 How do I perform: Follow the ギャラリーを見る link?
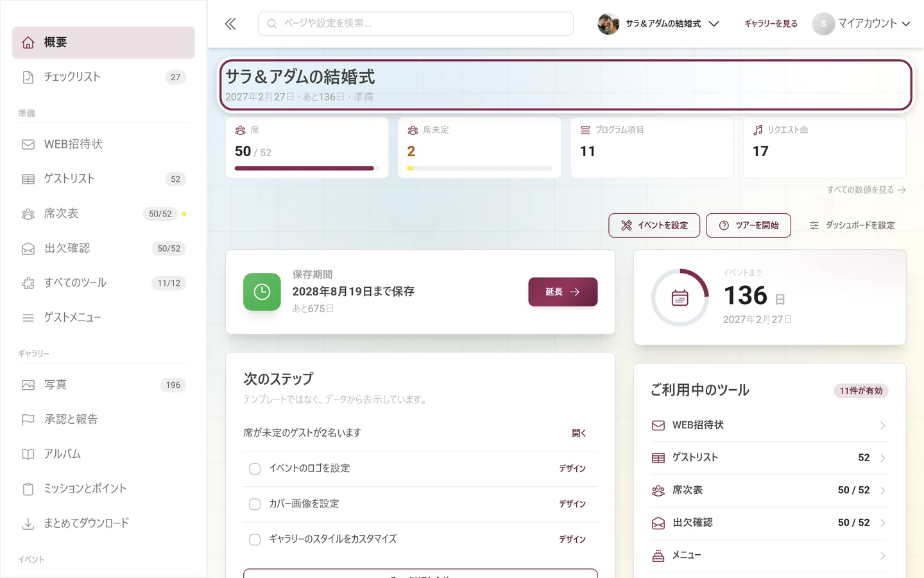coord(771,24)
